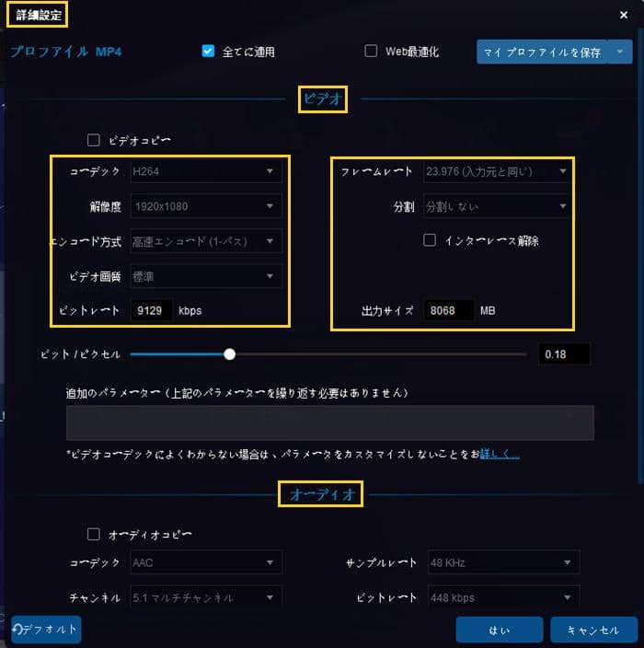Open the ビデオ画質 dropdown
644x648 pixels.
[206, 276]
